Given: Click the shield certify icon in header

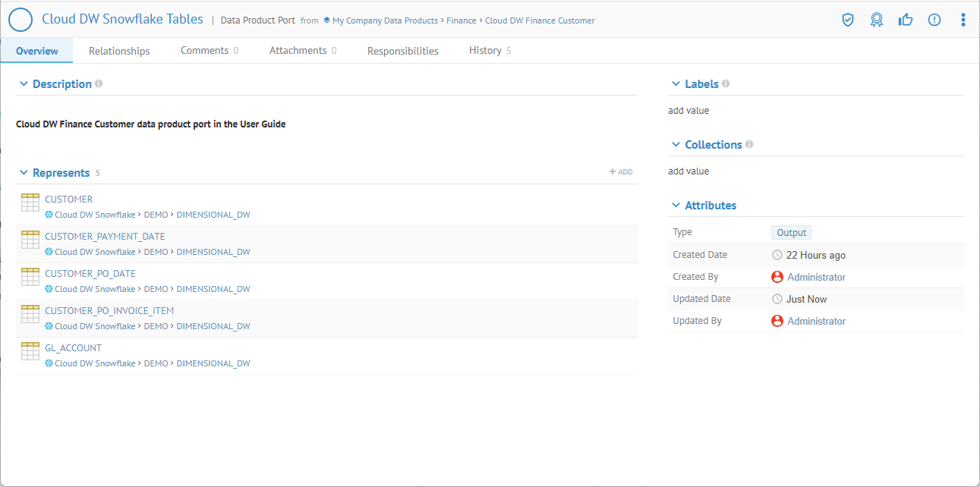Looking at the screenshot, I should click(848, 20).
